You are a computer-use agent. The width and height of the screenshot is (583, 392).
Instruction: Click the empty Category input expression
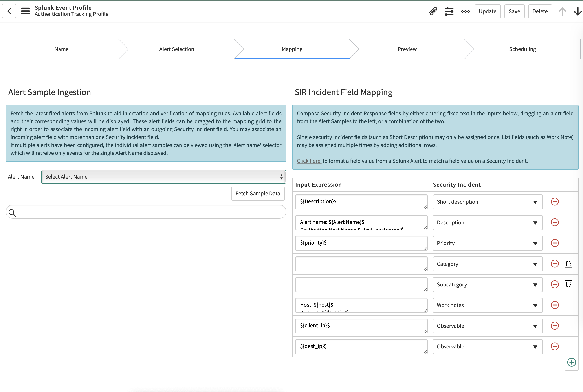(361, 264)
